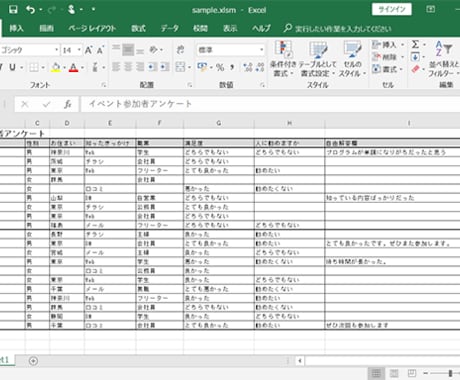Merge and center cells icon
Screen dimensions: 460x380
(x=180, y=67)
